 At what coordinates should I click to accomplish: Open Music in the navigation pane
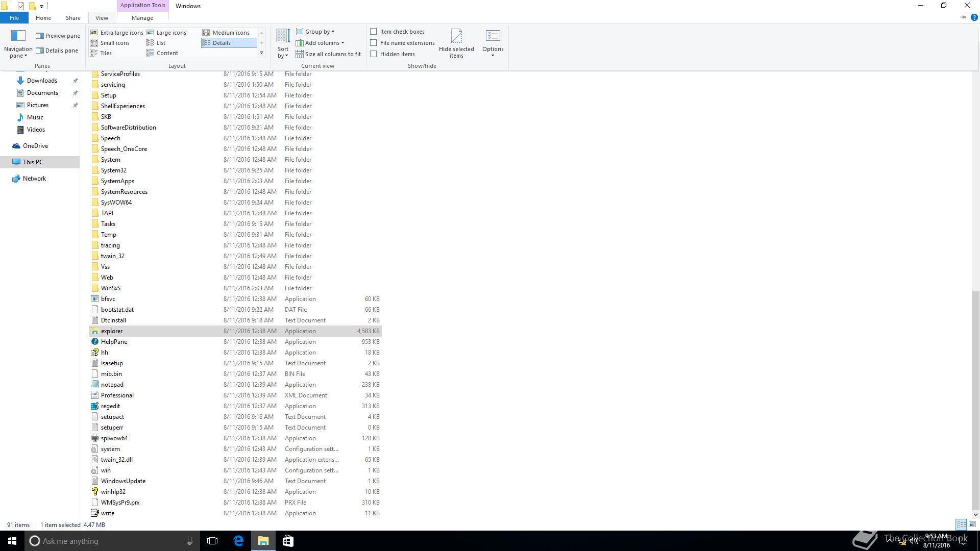35,117
